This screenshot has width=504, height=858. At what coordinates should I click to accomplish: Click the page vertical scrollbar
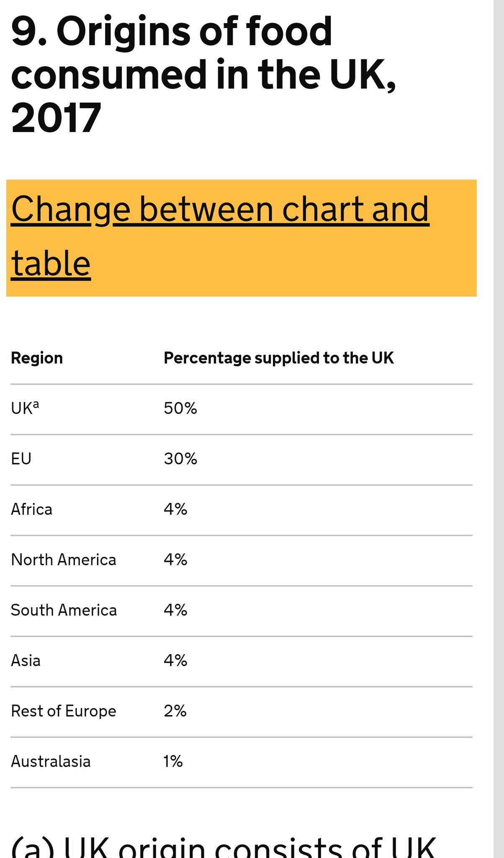click(499, 429)
